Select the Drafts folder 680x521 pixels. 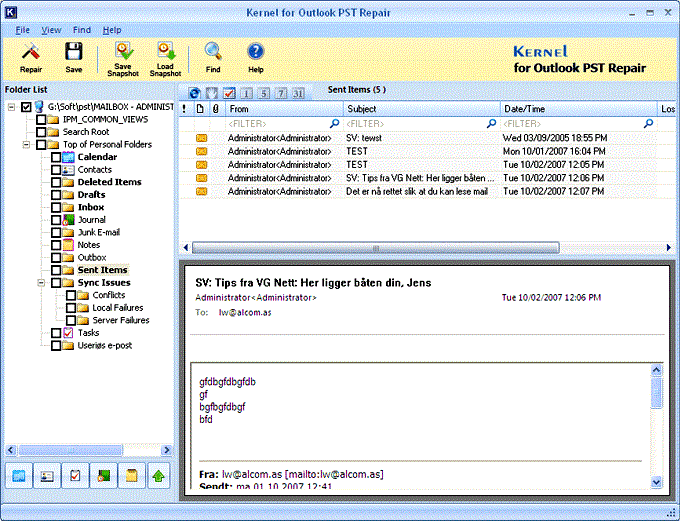pyautogui.click(x=91, y=194)
